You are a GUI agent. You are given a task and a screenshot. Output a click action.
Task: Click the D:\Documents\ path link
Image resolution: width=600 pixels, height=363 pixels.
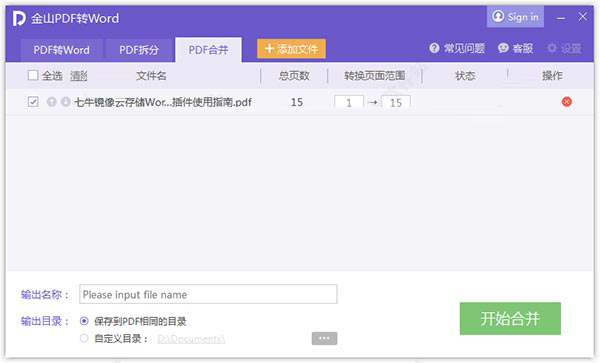191,339
